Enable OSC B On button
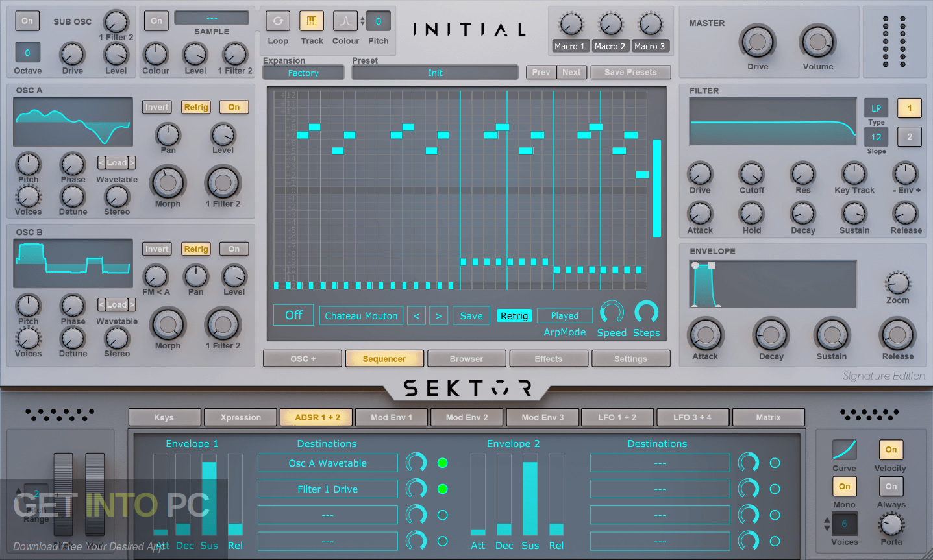The width and height of the screenshot is (933, 560). [x=234, y=249]
